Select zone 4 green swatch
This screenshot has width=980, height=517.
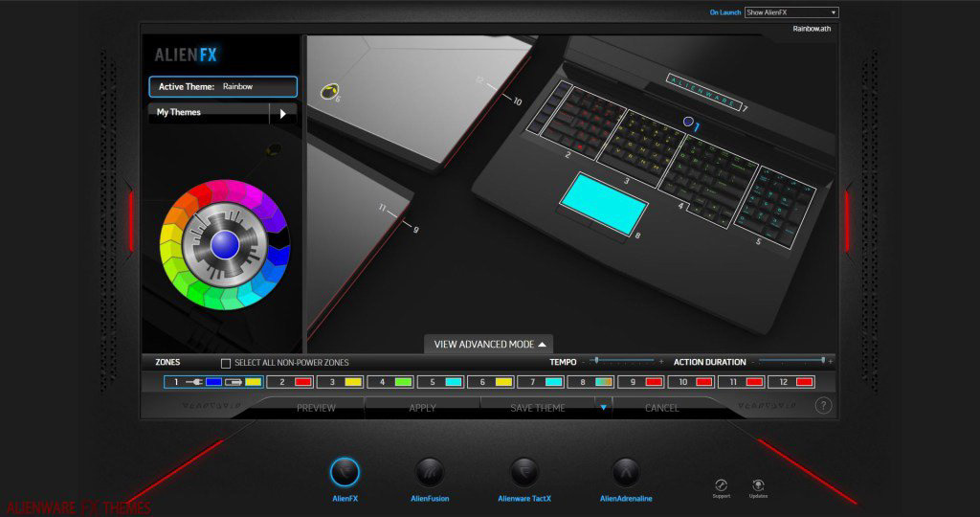point(403,382)
